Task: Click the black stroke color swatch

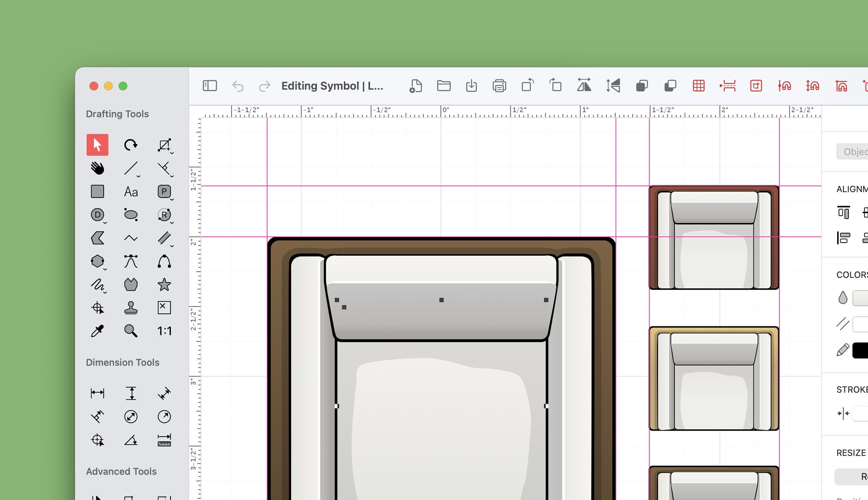Action: coord(860,350)
